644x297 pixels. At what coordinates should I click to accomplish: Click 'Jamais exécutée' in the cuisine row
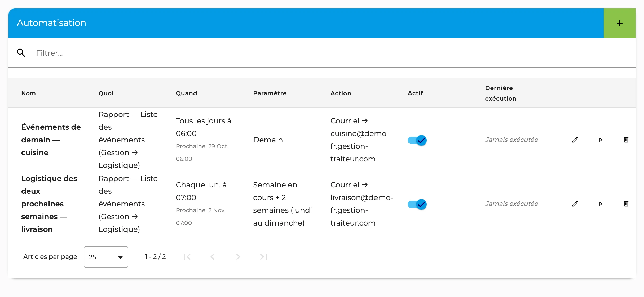tap(511, 140)
